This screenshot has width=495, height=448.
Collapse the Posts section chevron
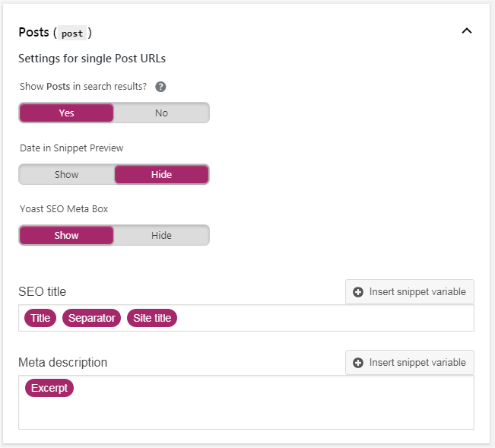tap(467, 30)
